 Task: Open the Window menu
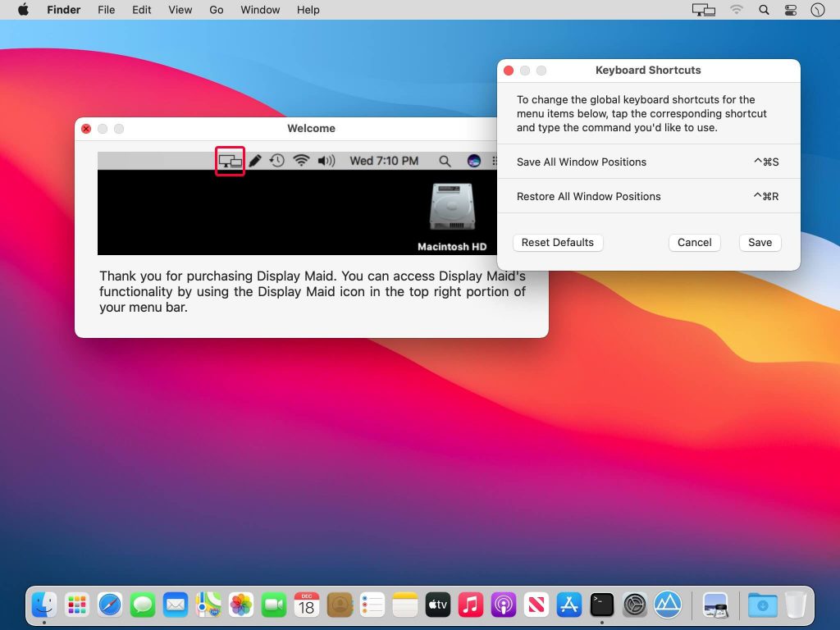pyautogui.click(x=260, y=10)
